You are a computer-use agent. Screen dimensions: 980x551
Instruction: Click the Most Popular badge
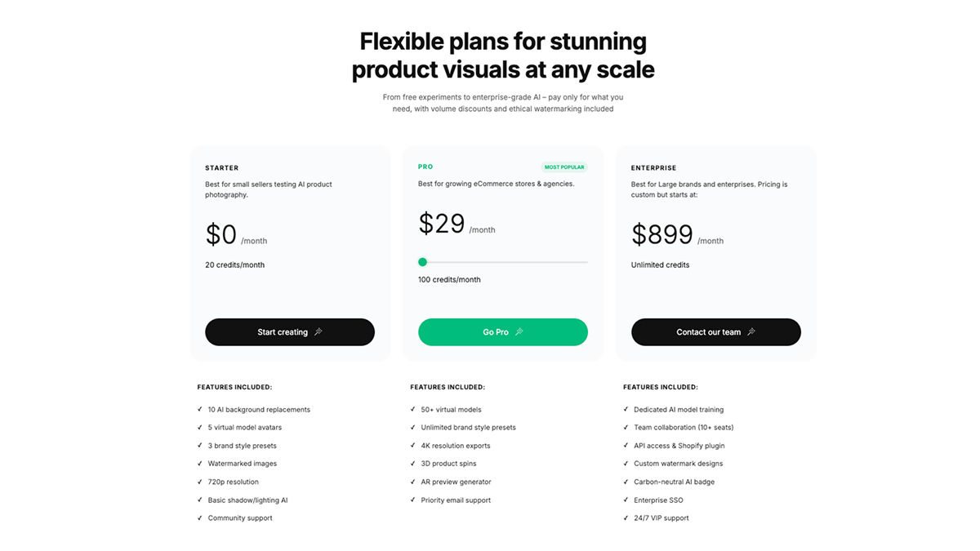tap(564, 167)
